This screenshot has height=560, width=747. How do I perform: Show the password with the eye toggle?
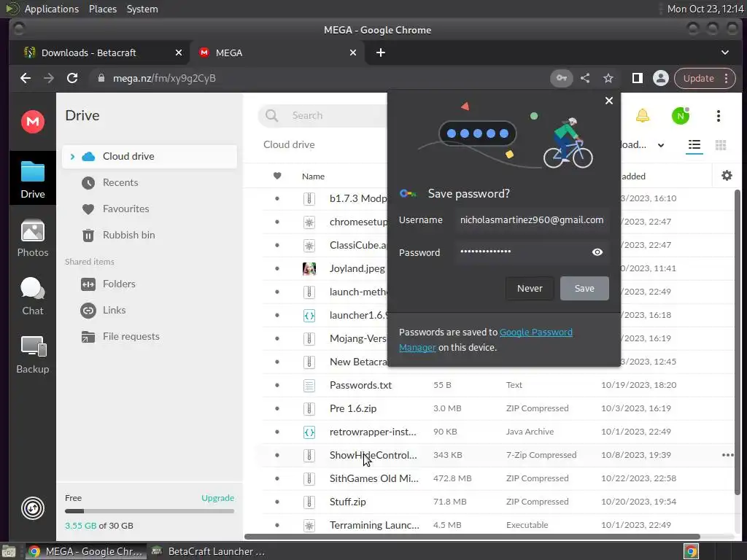(x=597, y=252)
